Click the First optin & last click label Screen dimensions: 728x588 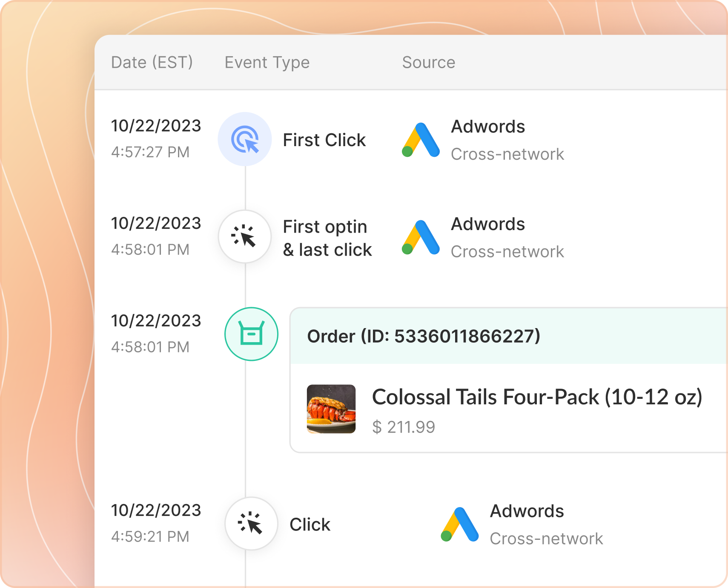327,238
